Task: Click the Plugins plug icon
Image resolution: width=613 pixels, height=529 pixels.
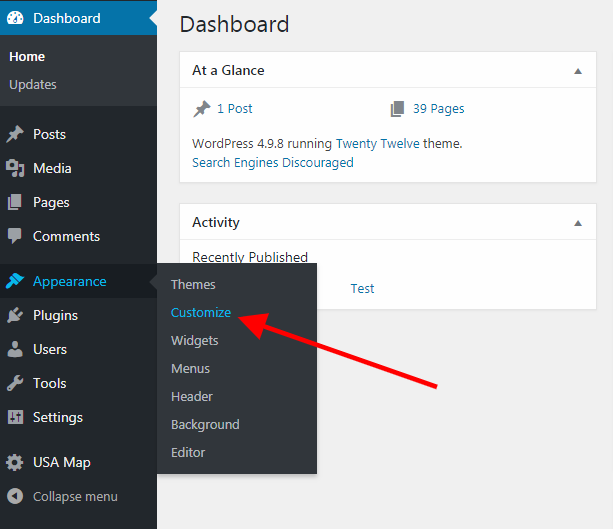Action: point(15,315)
